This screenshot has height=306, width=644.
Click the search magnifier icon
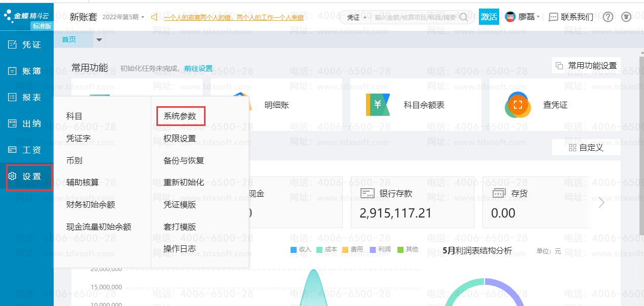[463, 17]
